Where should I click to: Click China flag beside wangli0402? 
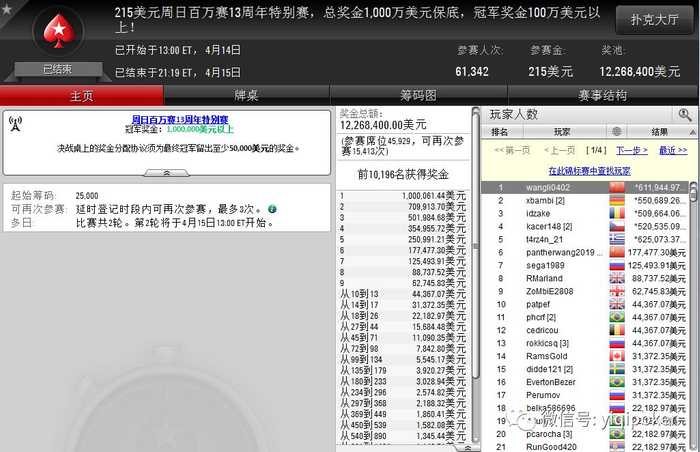point(617,188)
